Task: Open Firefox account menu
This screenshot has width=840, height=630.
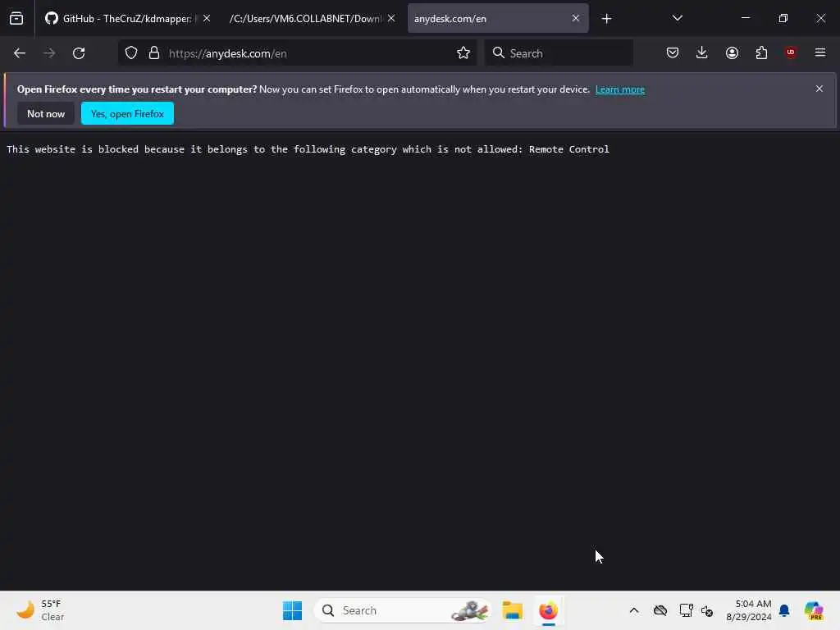Action: pos(732,53)
